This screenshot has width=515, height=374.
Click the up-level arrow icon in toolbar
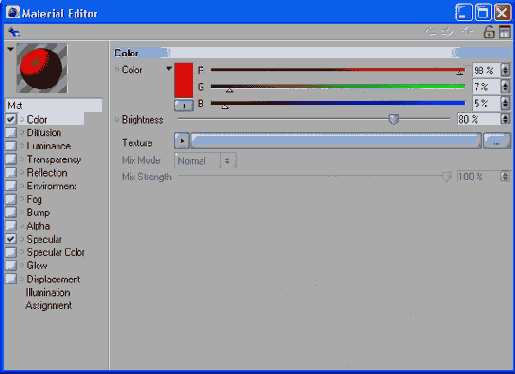467,32
